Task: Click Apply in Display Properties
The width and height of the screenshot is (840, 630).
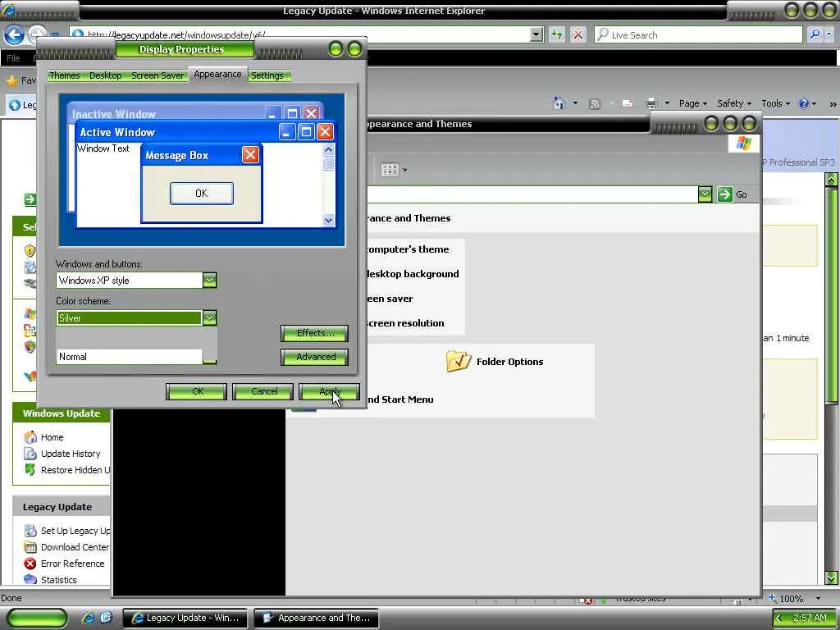Action: pos(330,391)
